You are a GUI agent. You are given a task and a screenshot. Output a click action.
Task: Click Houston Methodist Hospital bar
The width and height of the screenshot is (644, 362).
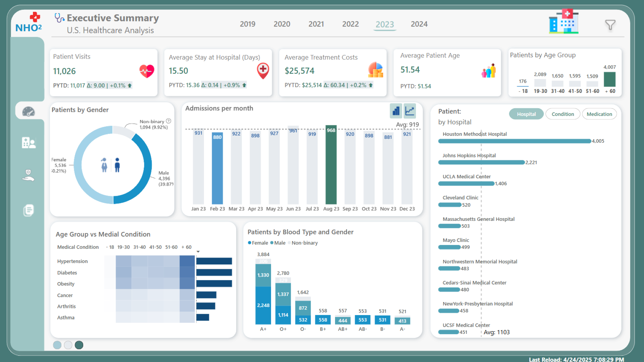[x=514, y=141]
